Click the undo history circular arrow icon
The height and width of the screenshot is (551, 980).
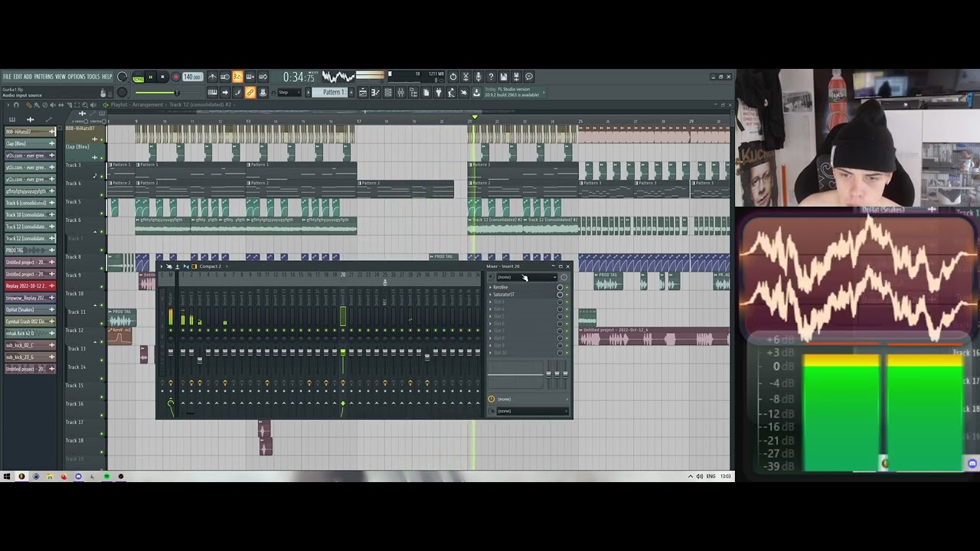453,77
